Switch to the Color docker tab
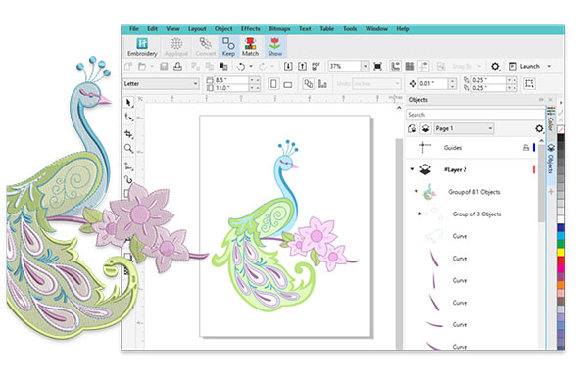 point(551,119)
